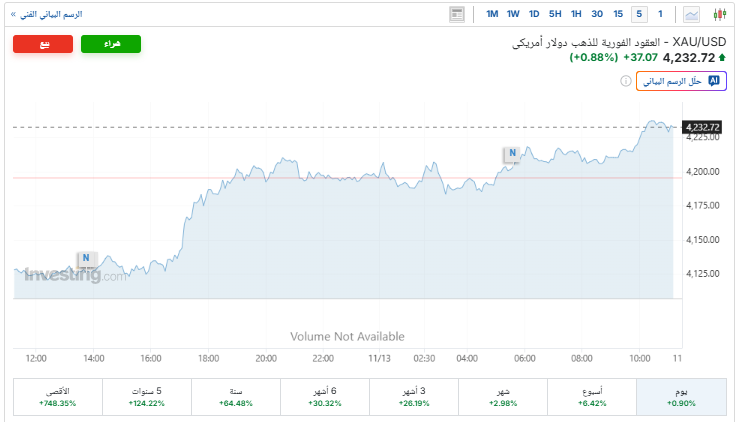The image size is (737, 422).
Task: Select the 1H timeframe
Action: 576,14
